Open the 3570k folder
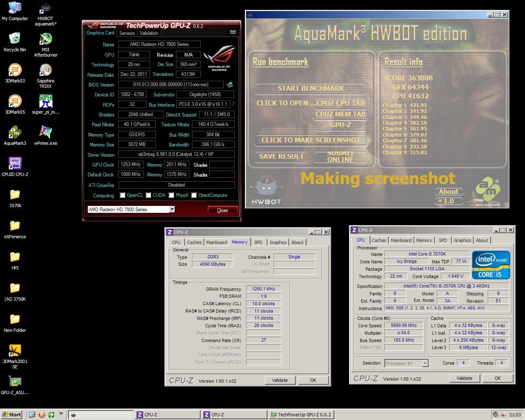The width and height of the screenshot is (525, 420). [x=15, y=198]
